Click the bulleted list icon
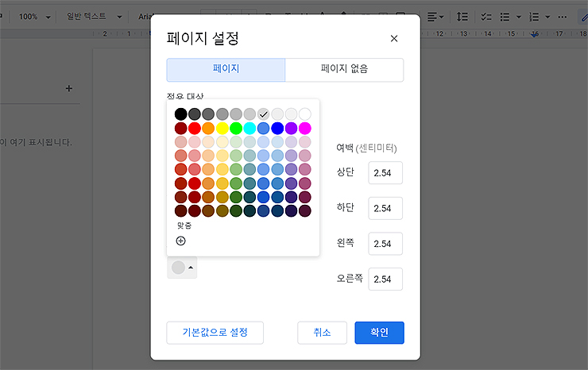The width and height of the screenshot is (588, 370). (x=505, y=17)
